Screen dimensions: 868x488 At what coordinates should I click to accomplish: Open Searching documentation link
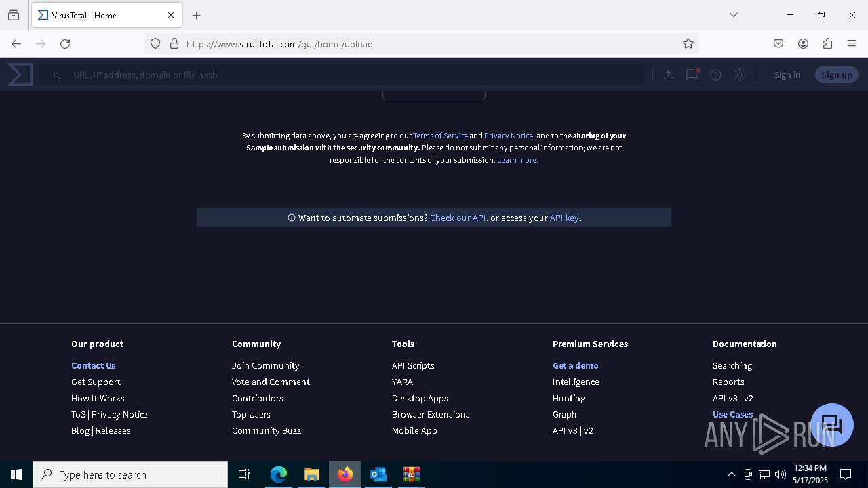(x=732, y=366)
